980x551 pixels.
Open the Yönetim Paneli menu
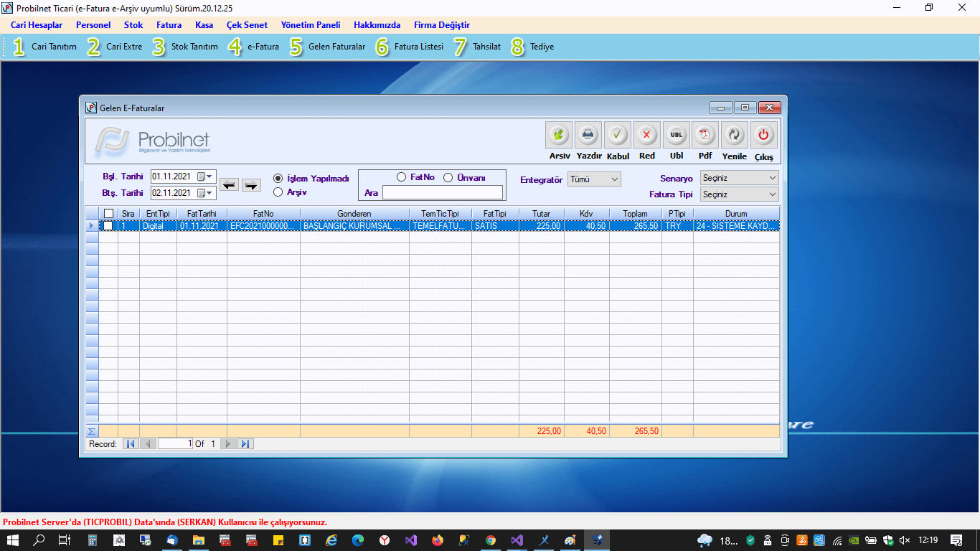click(310, 25)
